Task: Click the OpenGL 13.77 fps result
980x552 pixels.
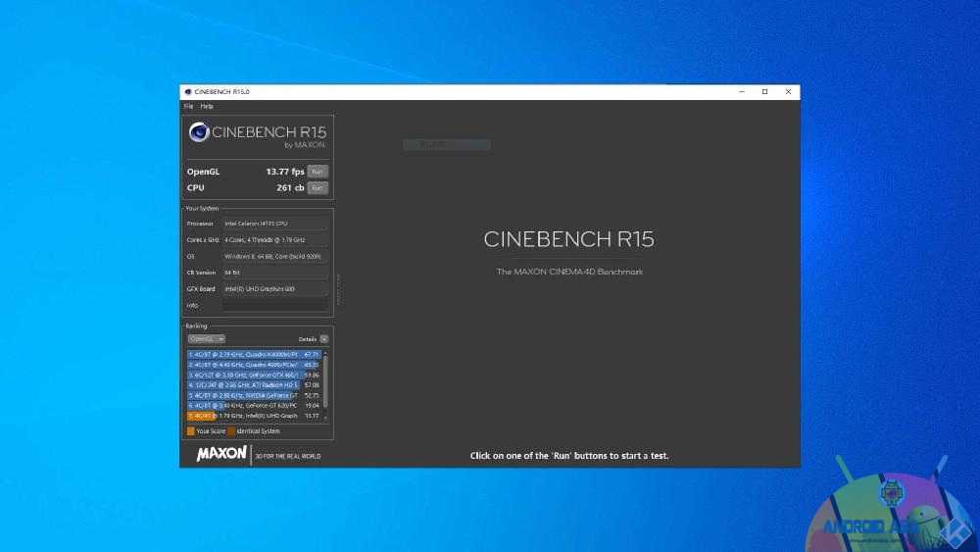Action: click(x=285, y=172)
